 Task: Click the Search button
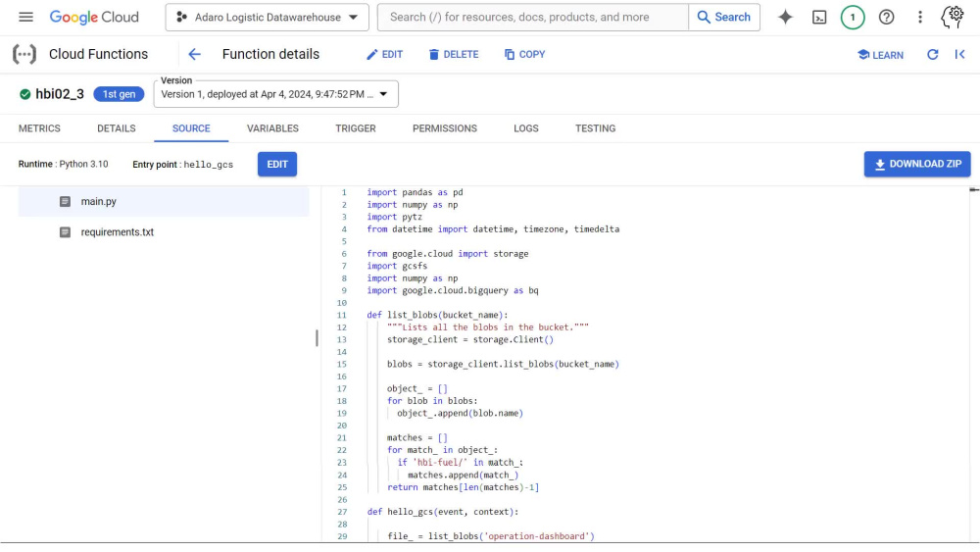pos(724,18)
